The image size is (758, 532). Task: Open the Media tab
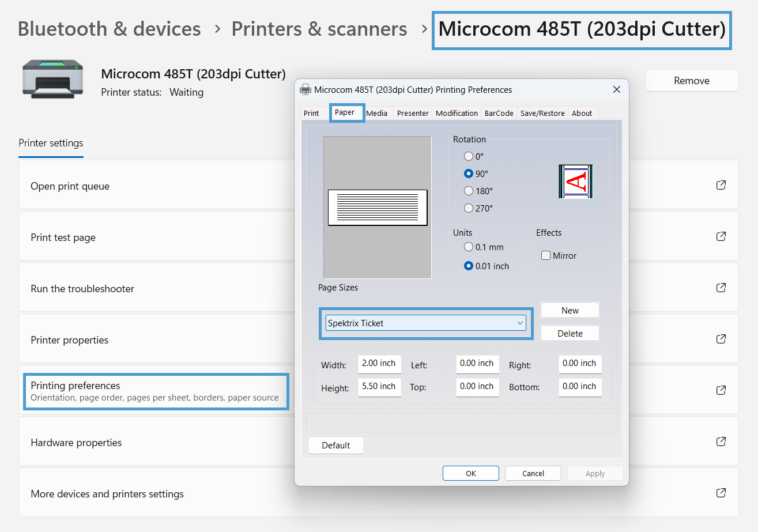coord(376,113)
